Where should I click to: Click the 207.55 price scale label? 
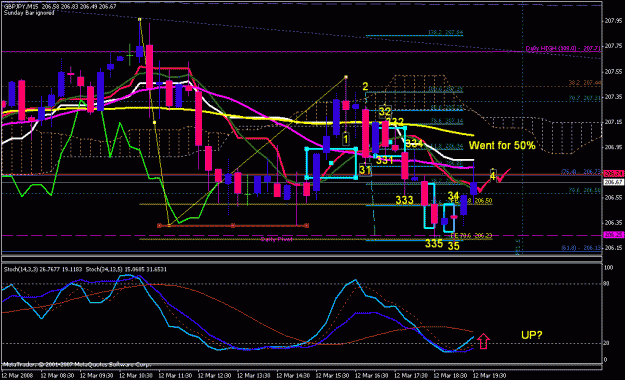(x=613, y=71)
